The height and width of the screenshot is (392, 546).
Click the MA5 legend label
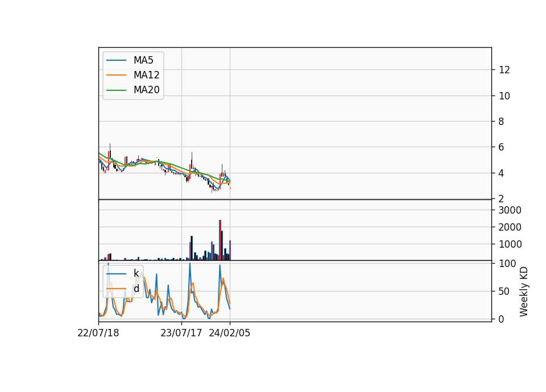[143, 60]
